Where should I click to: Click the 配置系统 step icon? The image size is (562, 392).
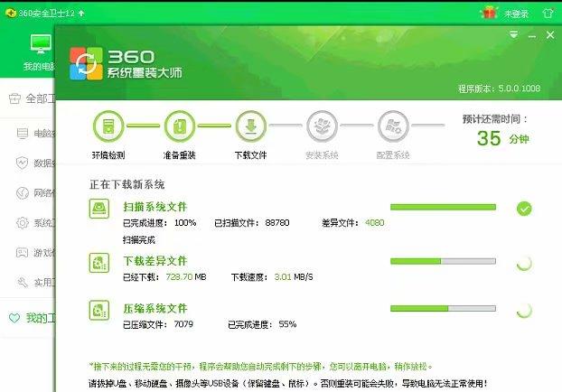pos(393,126)
